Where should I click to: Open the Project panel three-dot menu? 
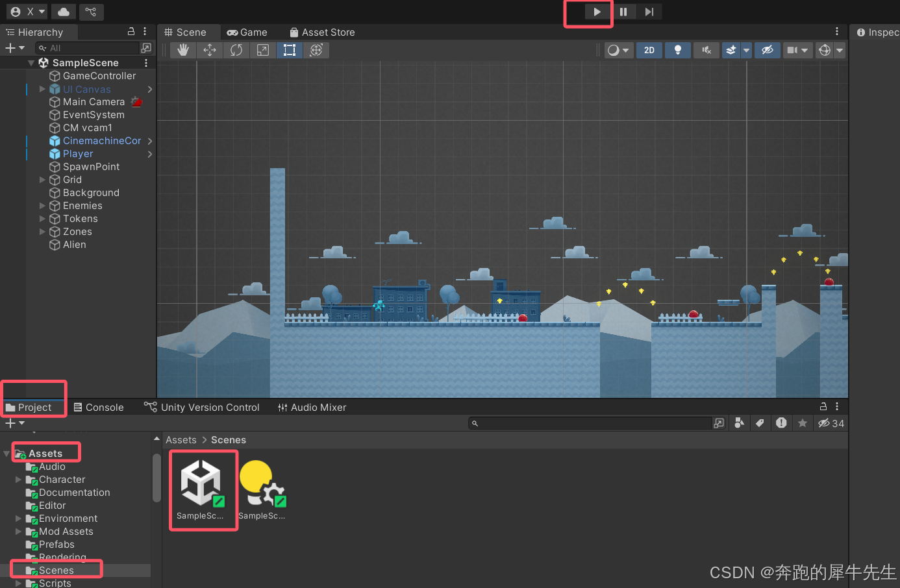[837, 406]
